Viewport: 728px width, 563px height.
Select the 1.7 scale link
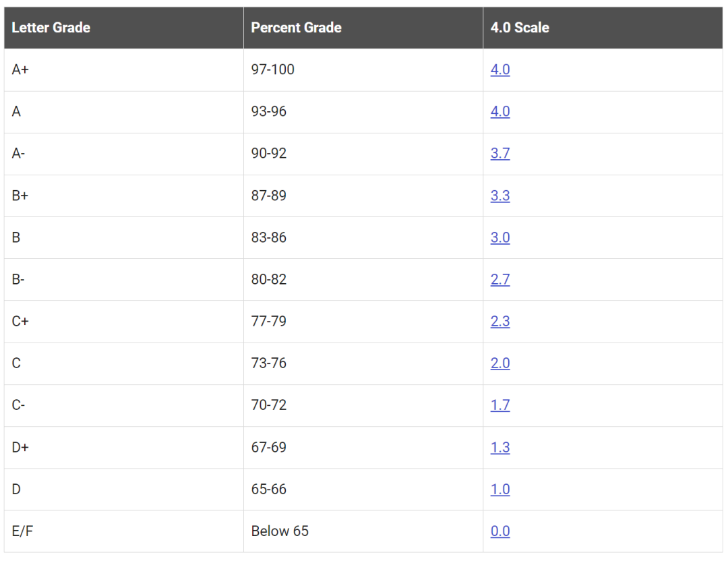click(x=500, y=405)
